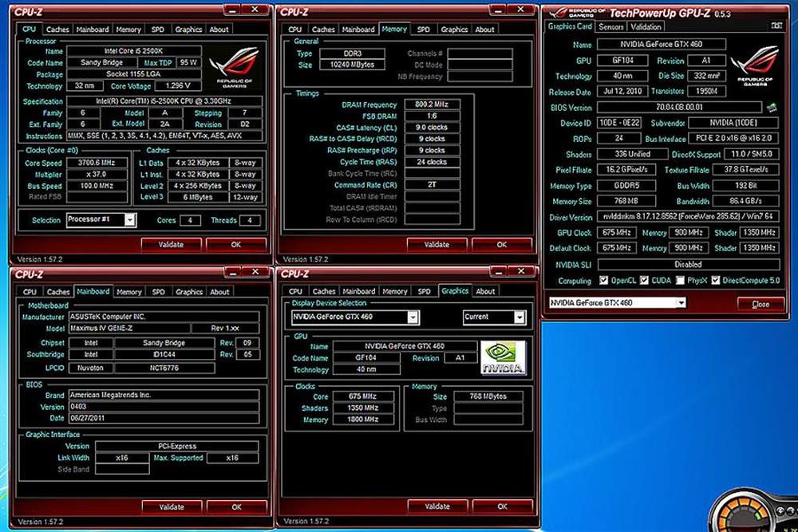
Task: Click Validate in the CPU-Z processor window
Action: [x=171, y=245]
